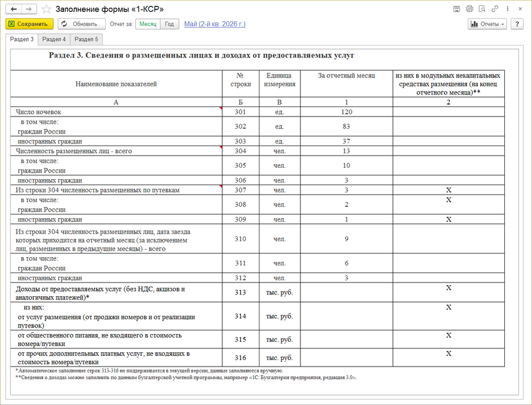Click the empty income cell of row 315
Image resolution: width=532 pixels, height=405 pixels.
(346, 339)
